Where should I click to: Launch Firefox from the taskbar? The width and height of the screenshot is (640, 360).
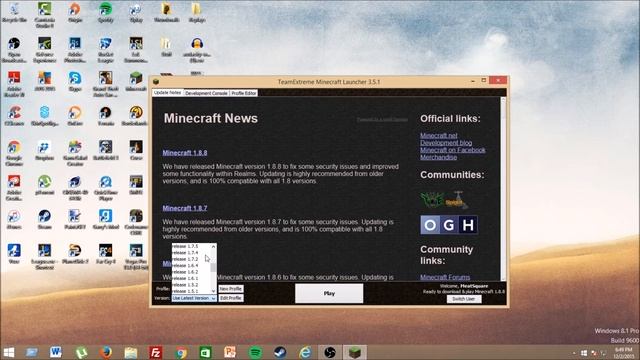(x=106, y=352)
